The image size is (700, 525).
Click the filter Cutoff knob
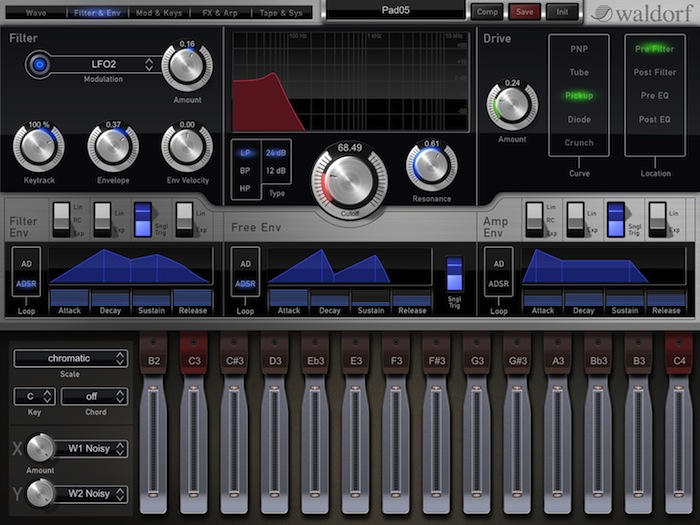tap(349, 178)
